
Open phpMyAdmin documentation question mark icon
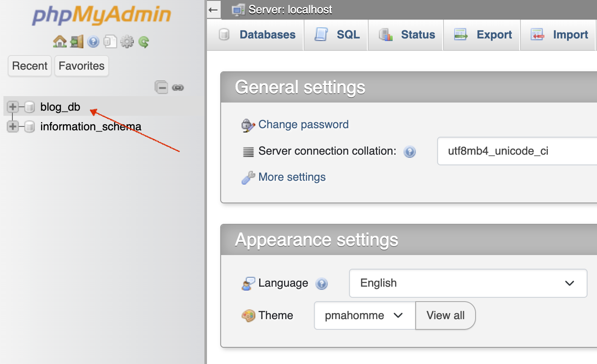[x=93, y=41]
